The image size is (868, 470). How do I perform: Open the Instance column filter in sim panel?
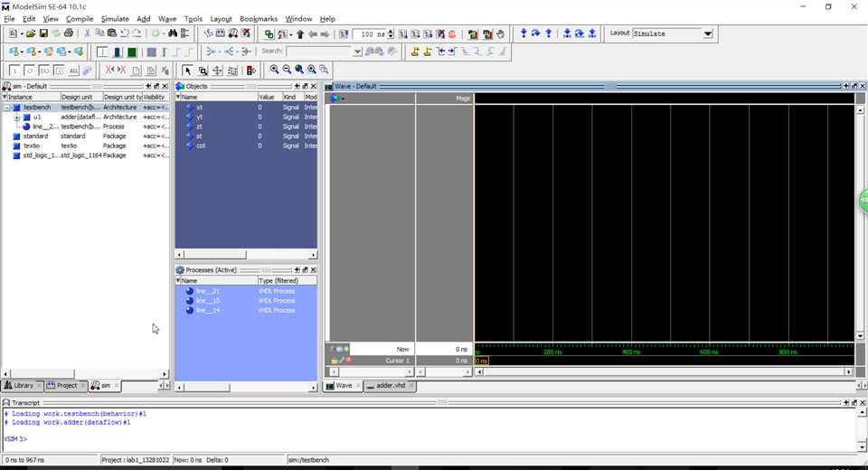(5, 97)
